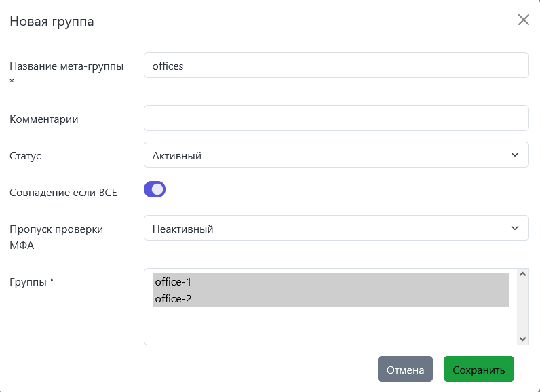Click the chevron in the Неактивный select
The height and width of the screenshot is (392, 540).
(x=514, y=229)
